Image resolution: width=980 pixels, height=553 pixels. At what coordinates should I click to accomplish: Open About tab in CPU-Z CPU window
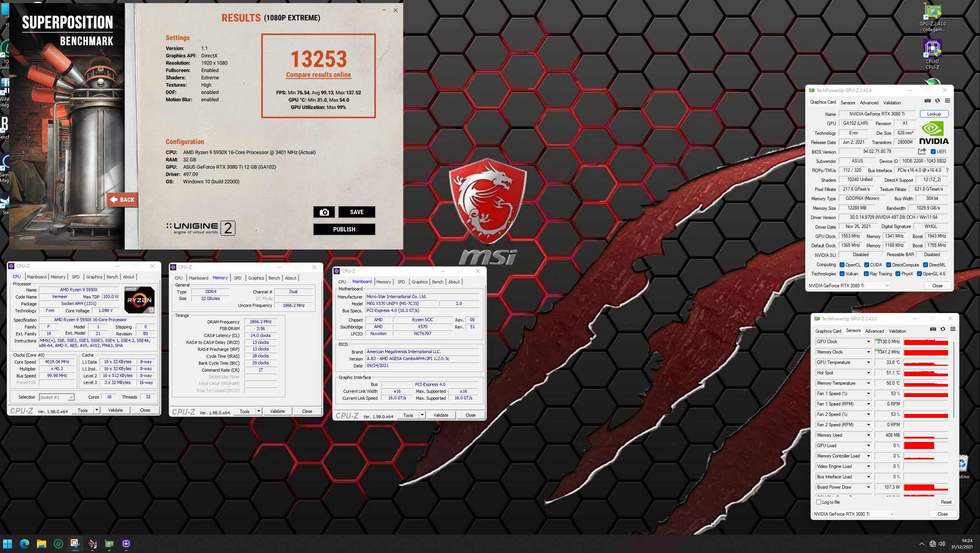[x=129, y=277]
